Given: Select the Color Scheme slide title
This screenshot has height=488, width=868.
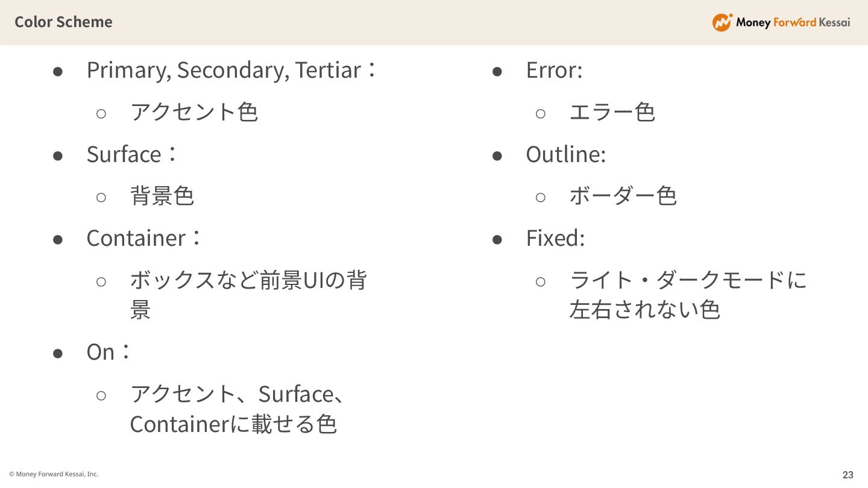Looking at the screenshot, I should (63, 22).
